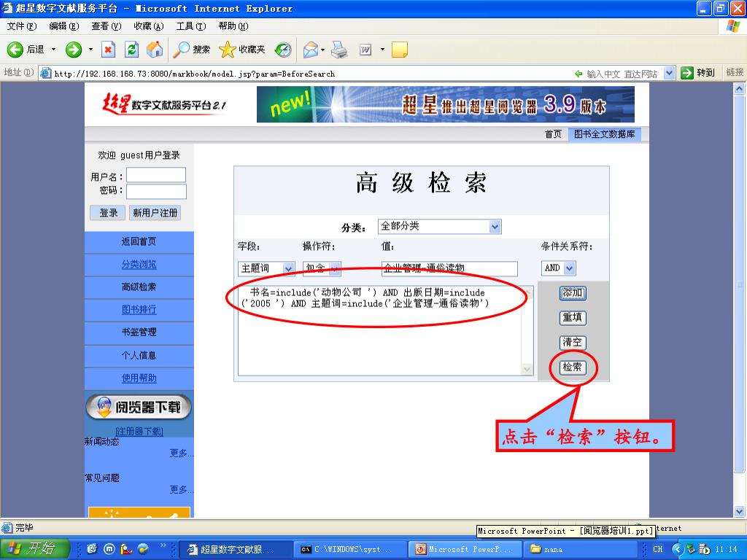Click the page scrollbar up arrow
Screen dimensions: 747x560
click(739, 88)
